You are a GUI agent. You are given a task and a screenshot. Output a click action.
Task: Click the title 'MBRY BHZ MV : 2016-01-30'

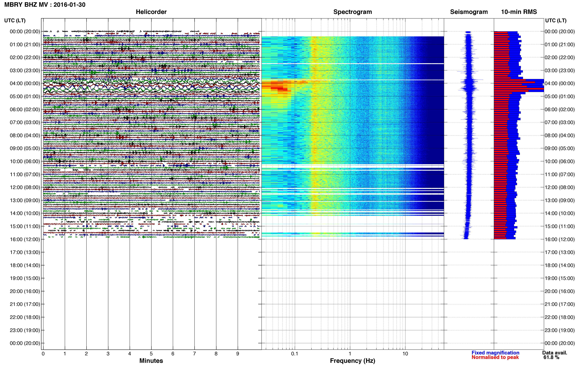pos(45,5)
